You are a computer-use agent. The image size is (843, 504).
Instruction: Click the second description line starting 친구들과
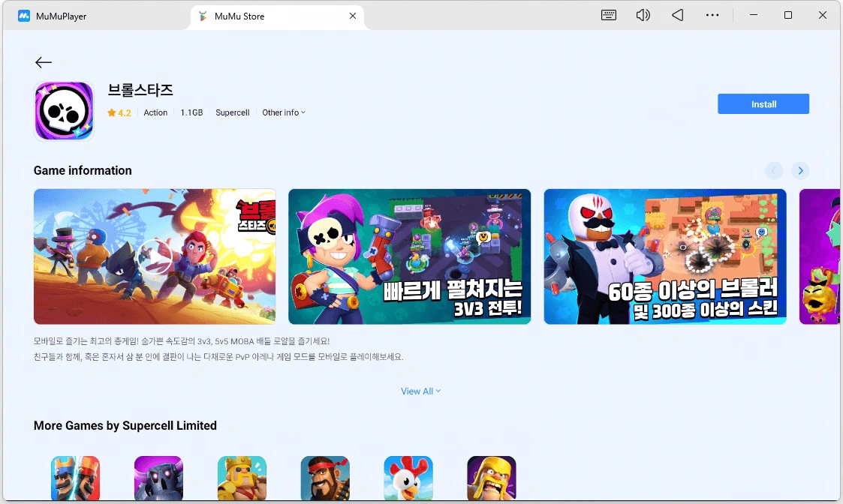[218, 357]
